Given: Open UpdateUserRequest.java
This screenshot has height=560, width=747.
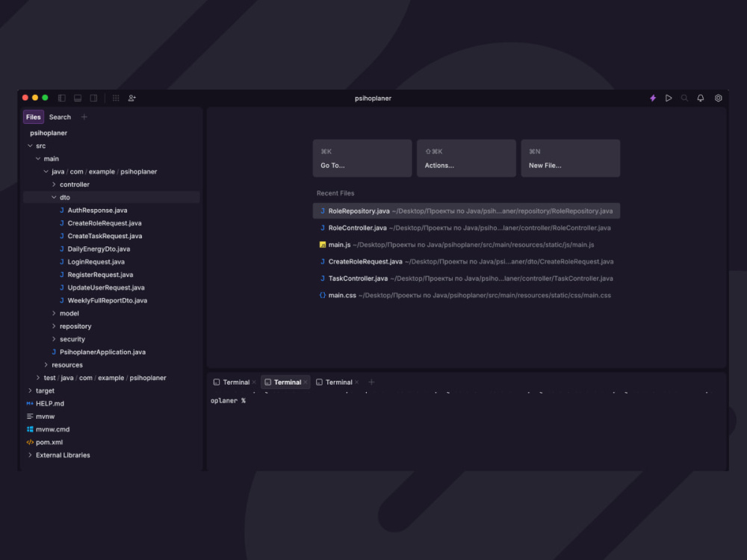Looking at the screenshot, I should [106, 287].
